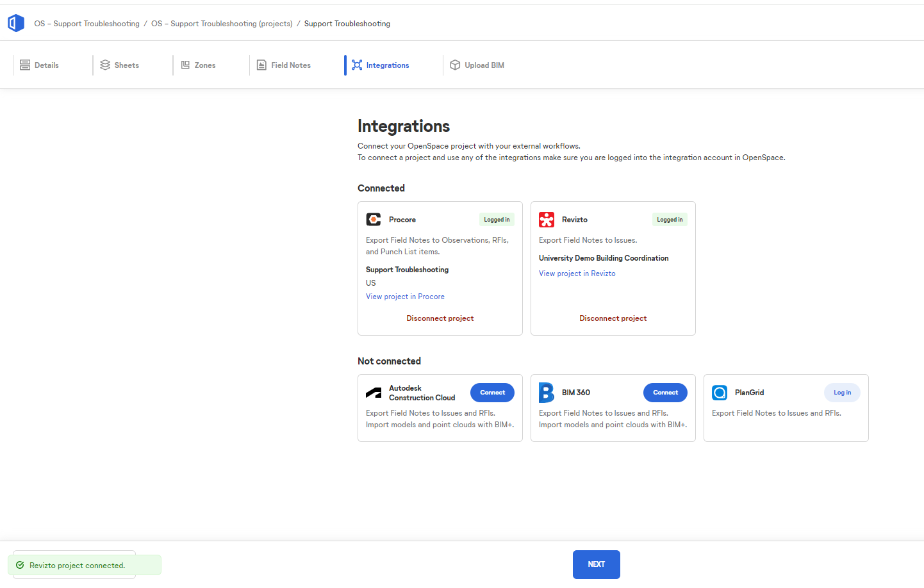Click the PlanGrid icon
The height and width of the screenshot is (588, 924).
(720, 392)
